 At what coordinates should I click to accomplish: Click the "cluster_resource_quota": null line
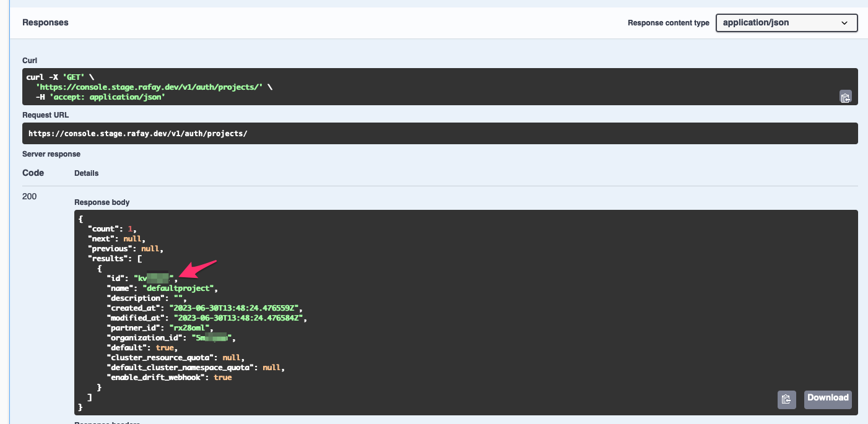click(x=175, y=358)
